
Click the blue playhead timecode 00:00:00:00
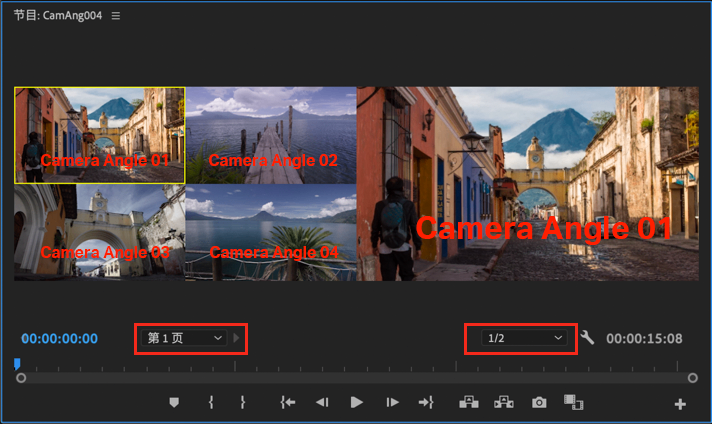(x=59, y=339)
